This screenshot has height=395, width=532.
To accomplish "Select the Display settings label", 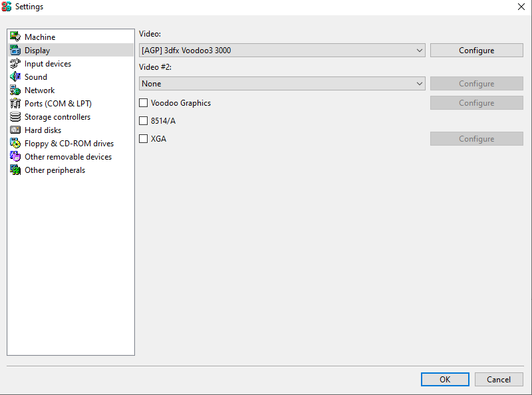I will (37, 51).
